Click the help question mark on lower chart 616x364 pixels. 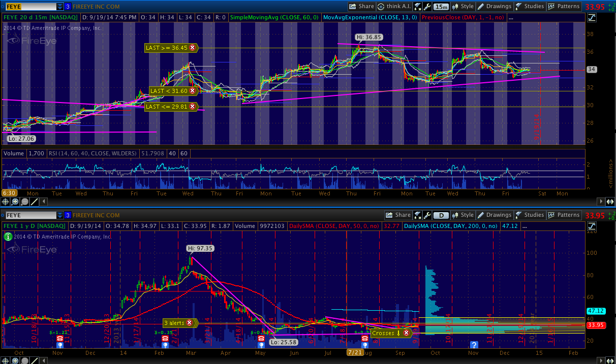[474, 344]
